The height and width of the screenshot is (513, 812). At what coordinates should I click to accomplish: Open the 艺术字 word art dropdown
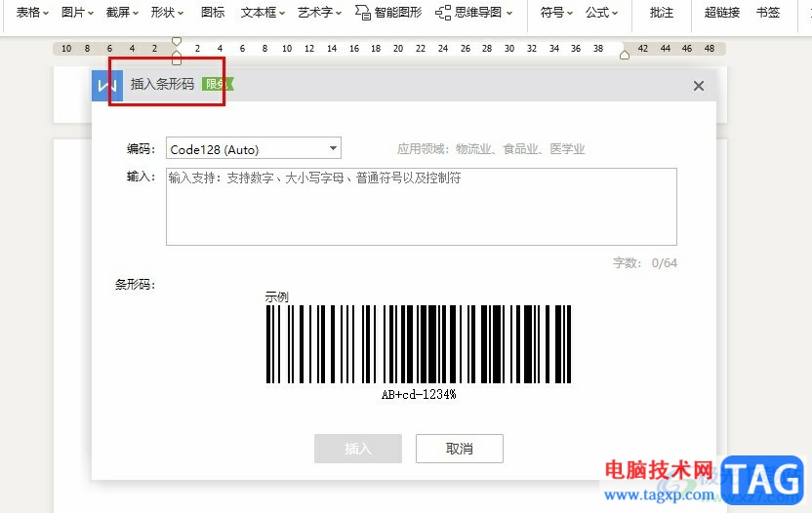(x=319, y=13)
